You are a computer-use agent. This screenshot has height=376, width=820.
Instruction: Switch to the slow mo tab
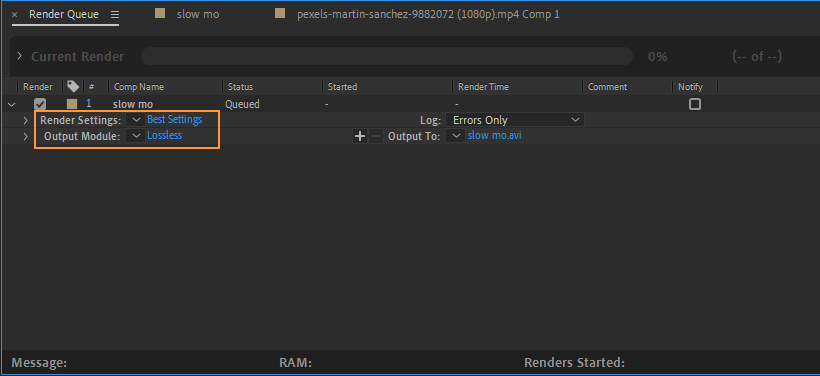(x=198, y=15)
